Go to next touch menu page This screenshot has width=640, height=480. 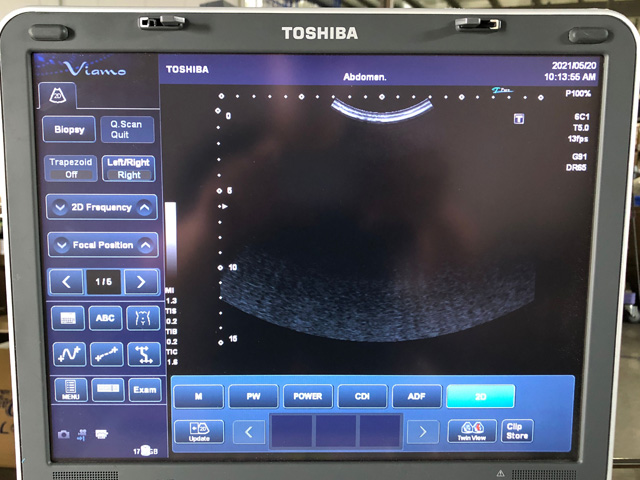[x=141, y=282]
